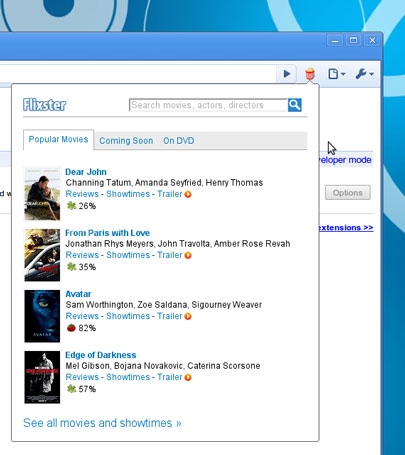Click the green splat icon beside 57%

71,389
